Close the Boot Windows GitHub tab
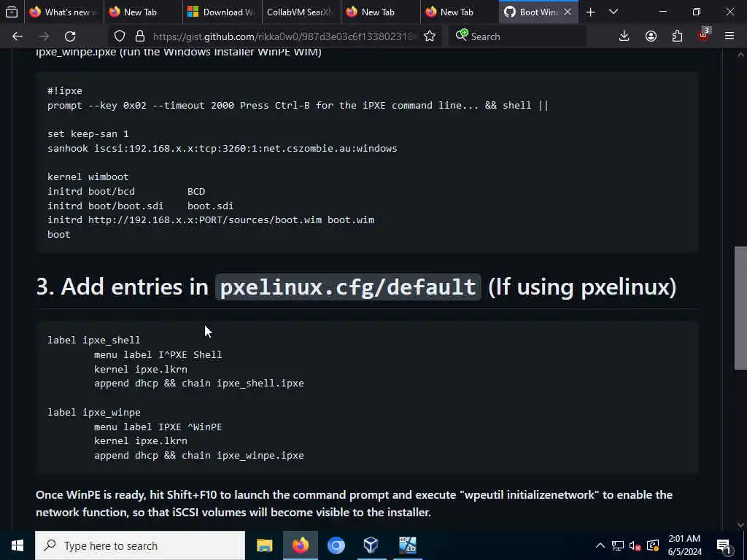Screen dimensions: 747x560 [568, 12]
